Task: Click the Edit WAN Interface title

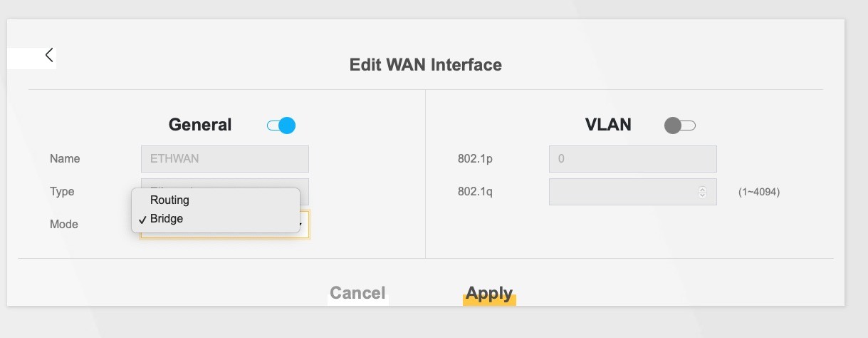Action: click(x=425, y=65)
